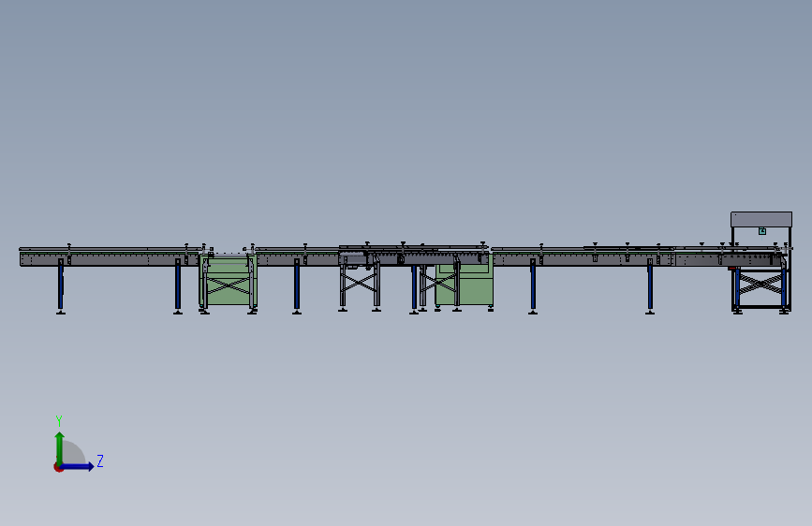Click the small red part under the conveyor end
The width and height of the screenshot is (812, 526).
click(731, 269)
